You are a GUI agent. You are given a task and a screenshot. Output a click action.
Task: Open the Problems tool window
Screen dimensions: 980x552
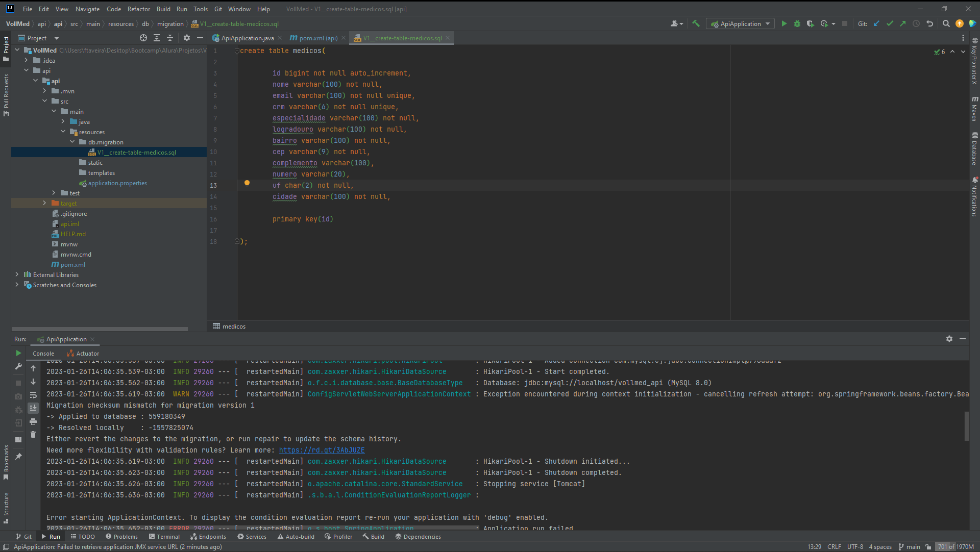[x=121, y=537]
